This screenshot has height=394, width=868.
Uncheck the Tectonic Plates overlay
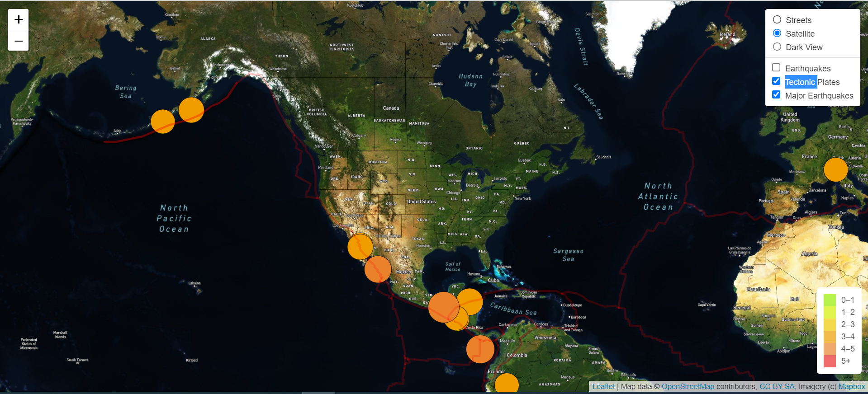776,81
